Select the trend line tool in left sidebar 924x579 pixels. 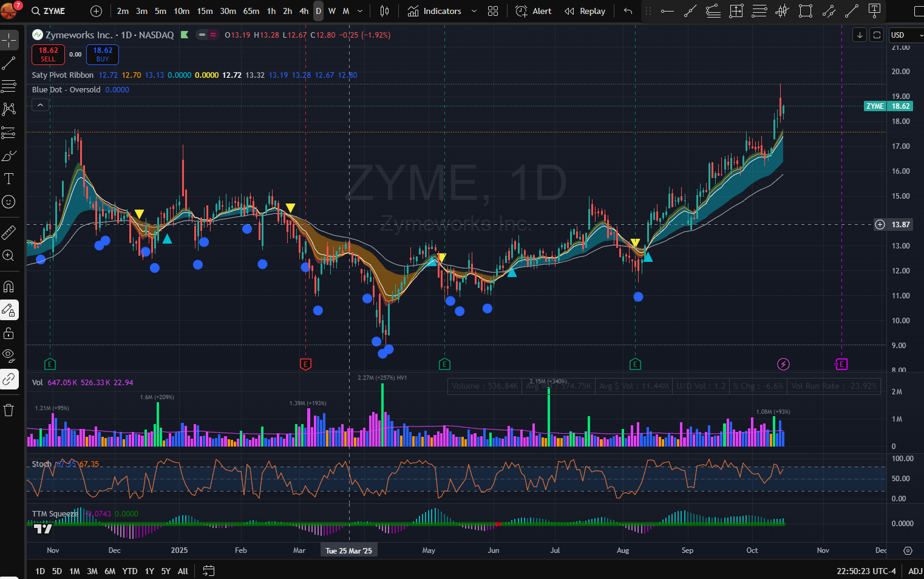coord(9,63)
